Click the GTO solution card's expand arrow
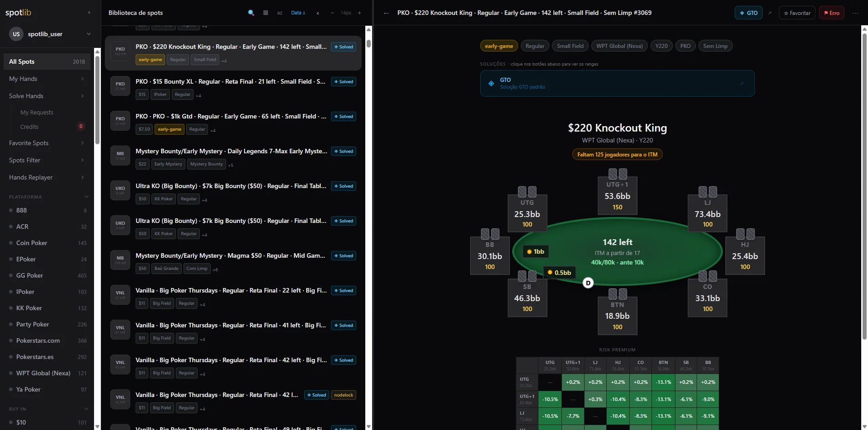 click(x=741, y=83)
